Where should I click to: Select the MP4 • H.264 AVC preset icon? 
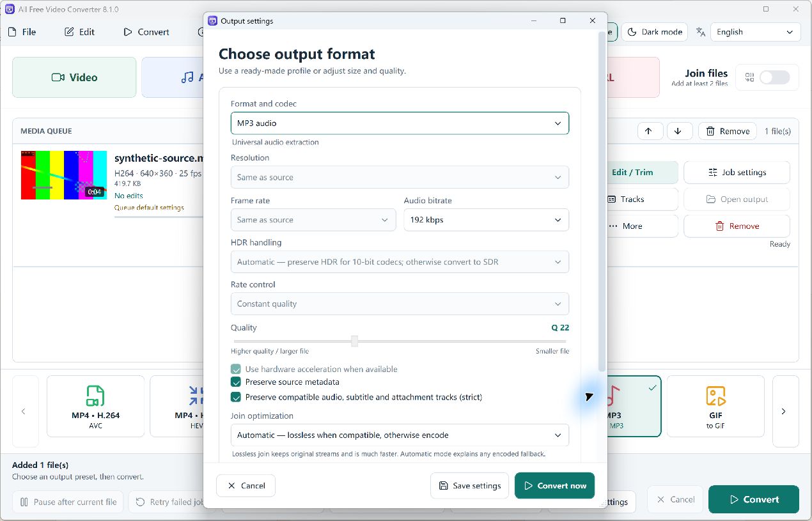click(95, 396)
